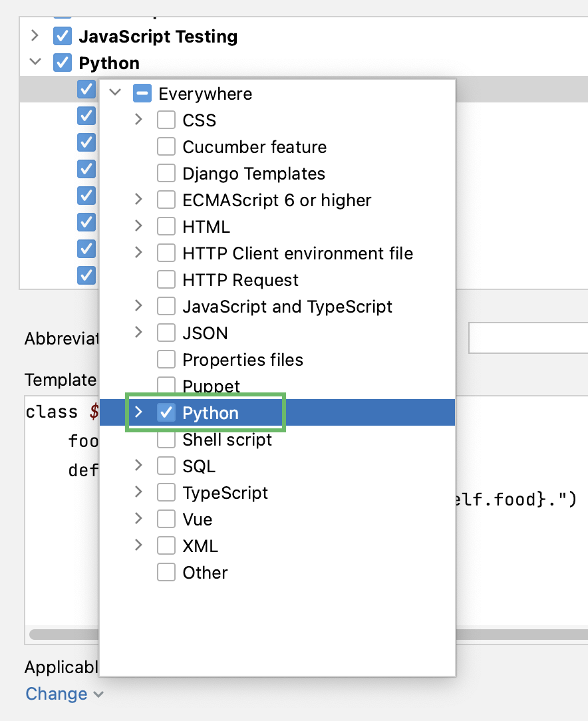Enable Django Templates context

click(166, 174)
